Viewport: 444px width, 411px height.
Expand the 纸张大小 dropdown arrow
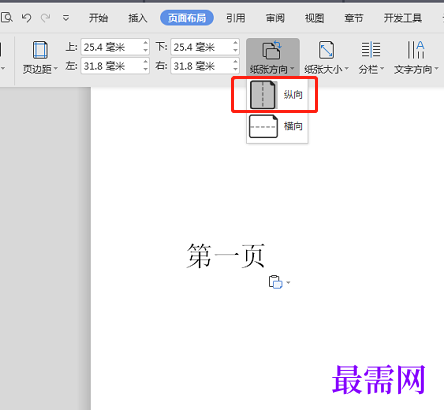tap(347, 69)
